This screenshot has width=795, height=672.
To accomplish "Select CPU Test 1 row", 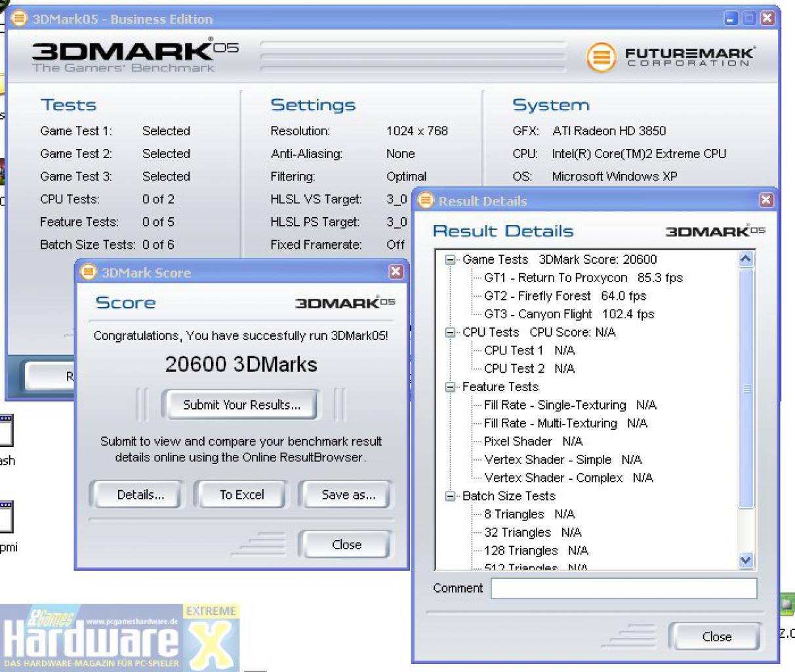I will click(529, 350).
